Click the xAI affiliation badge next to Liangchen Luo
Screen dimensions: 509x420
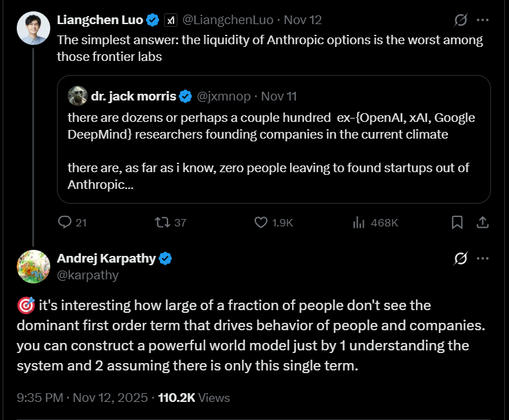[170, 20]
